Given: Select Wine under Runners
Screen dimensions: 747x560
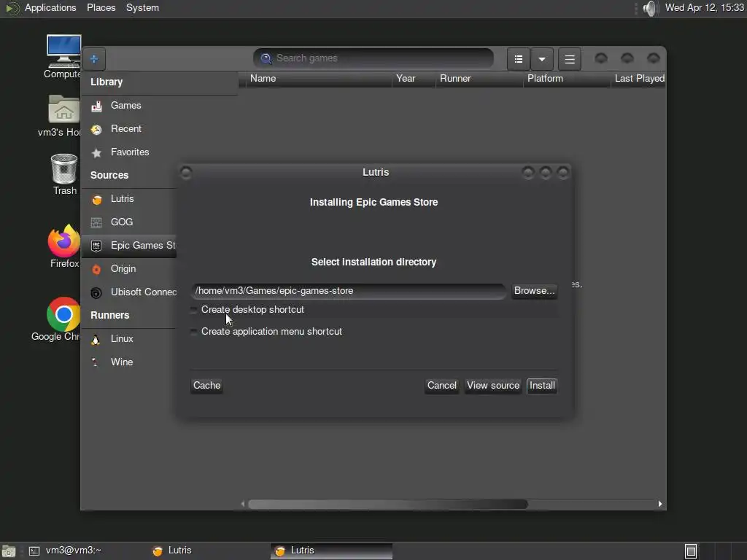Looking at the screenshot, I should (130, 362).
